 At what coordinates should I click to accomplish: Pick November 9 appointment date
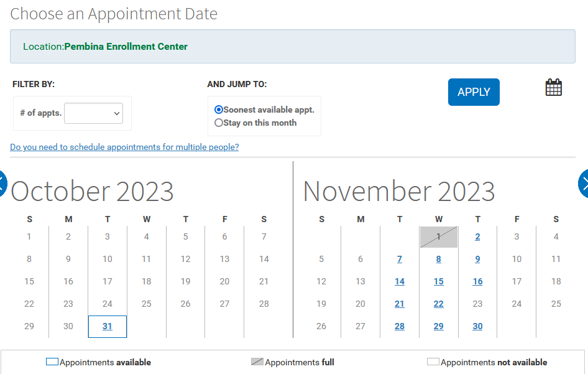[x=477, y=259]
